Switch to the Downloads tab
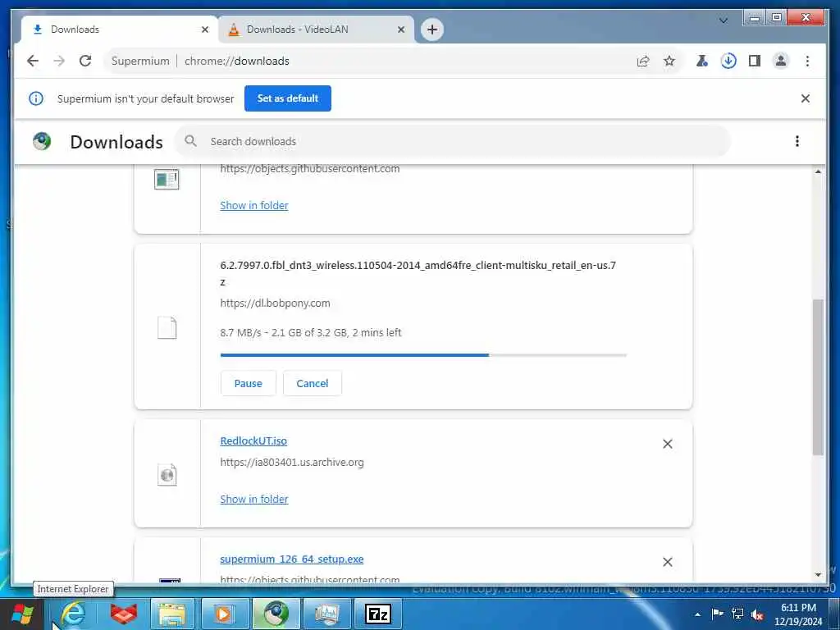840x630 pixels. [x=118, y=30]
